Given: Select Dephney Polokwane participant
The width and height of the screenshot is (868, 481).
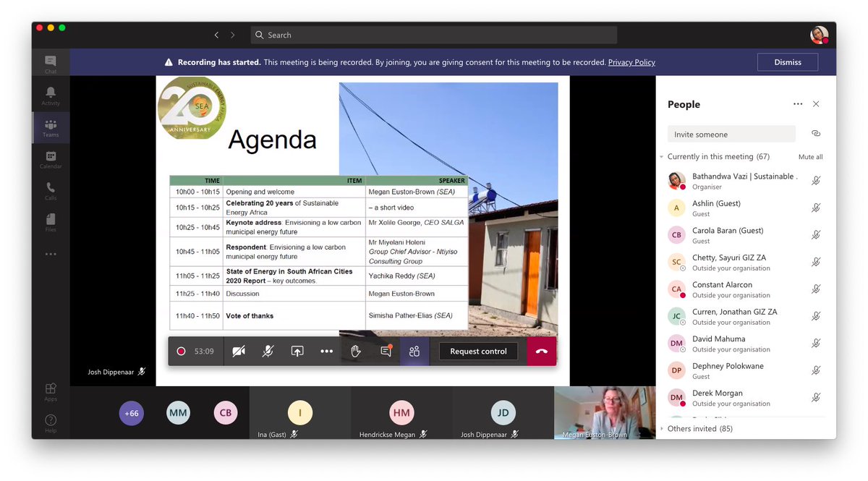Looking at the screenshot, I should [745, 370].
